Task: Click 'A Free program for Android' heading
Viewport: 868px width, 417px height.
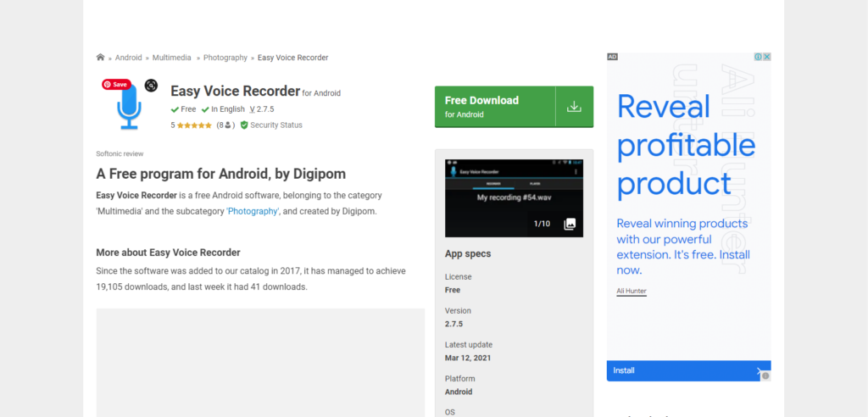Action: point(221,174)
